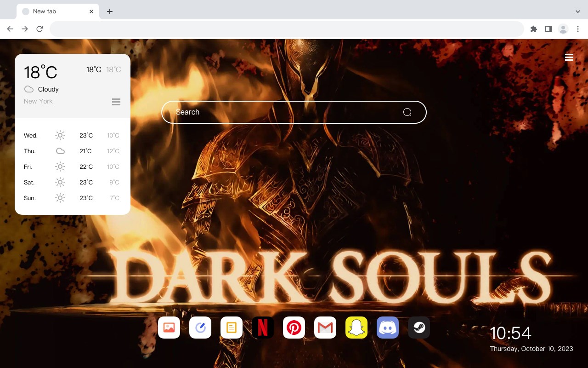Click the Chrome extensions puzzle icon
This screenshot has height=368, width=588.
(533, 29)
